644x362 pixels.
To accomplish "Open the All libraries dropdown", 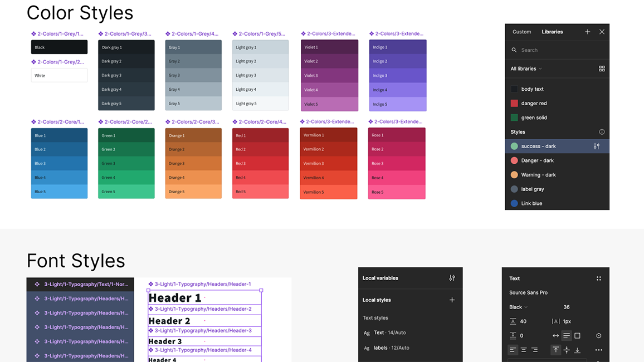I will [524, 69].
